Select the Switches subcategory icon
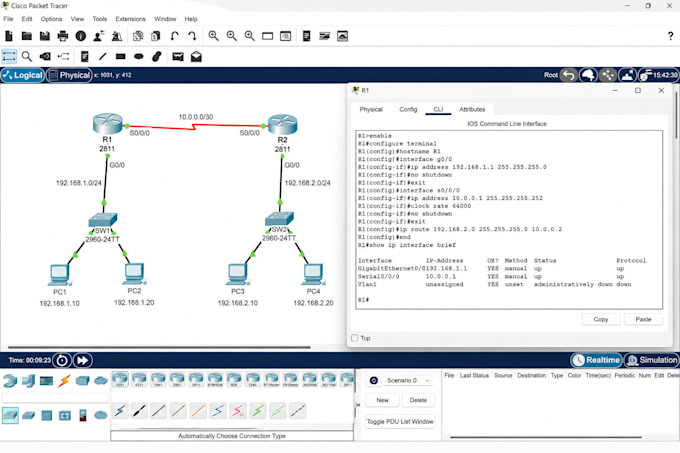The width and height of the screenshot is (680, 453). coord(29,415)
